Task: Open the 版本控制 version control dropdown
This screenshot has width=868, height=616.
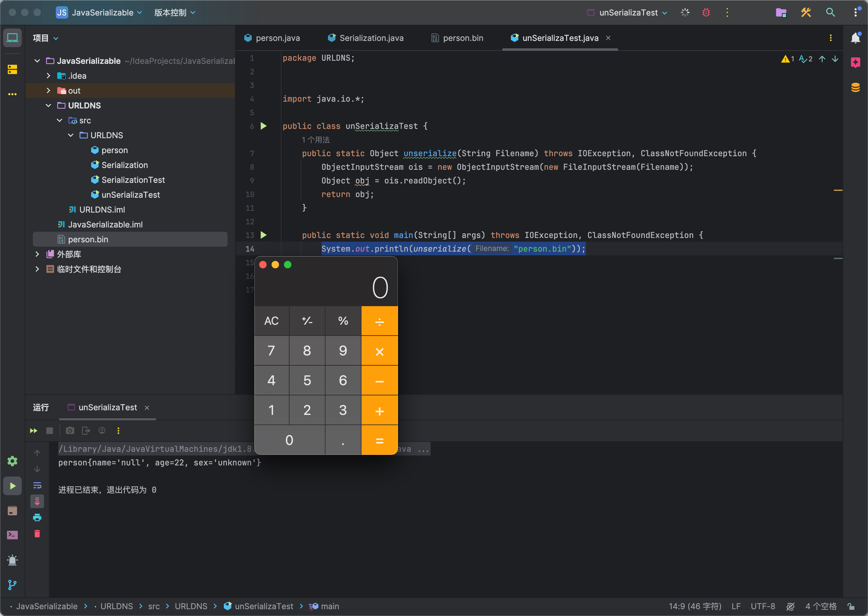Action: [x=175, y=12]
